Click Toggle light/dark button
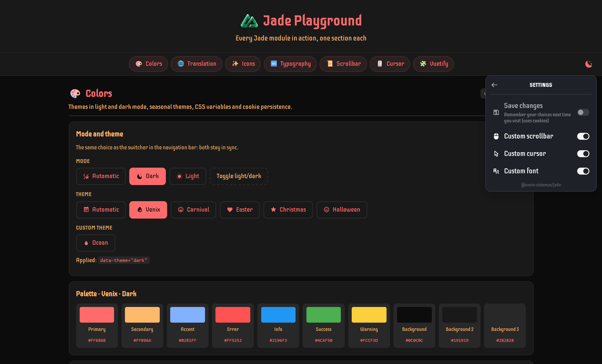 point(239,176)
